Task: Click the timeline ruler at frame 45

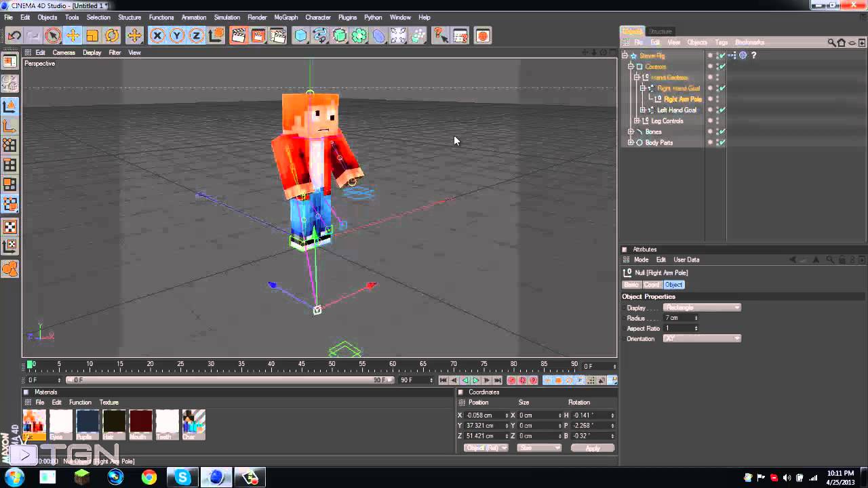Action: (301, 365)
